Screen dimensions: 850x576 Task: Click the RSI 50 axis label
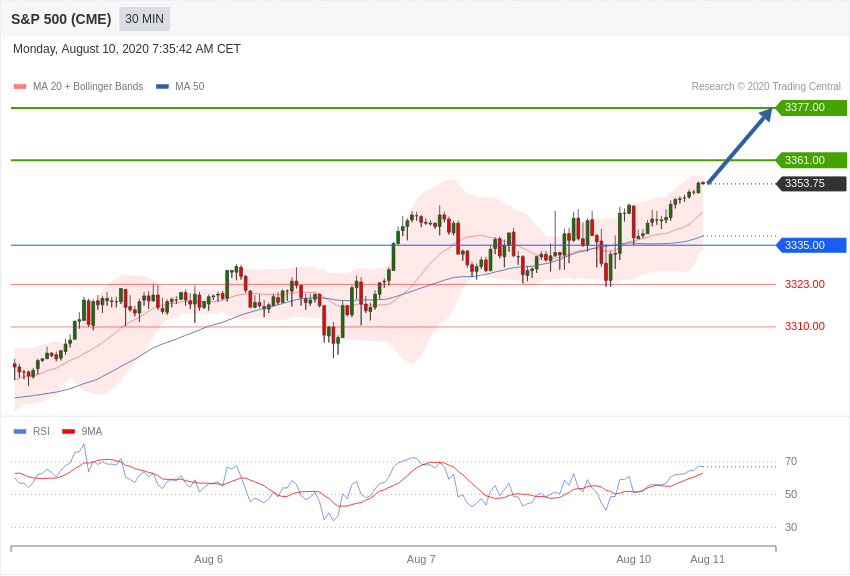pyautogui.click(x=791, y=494)
